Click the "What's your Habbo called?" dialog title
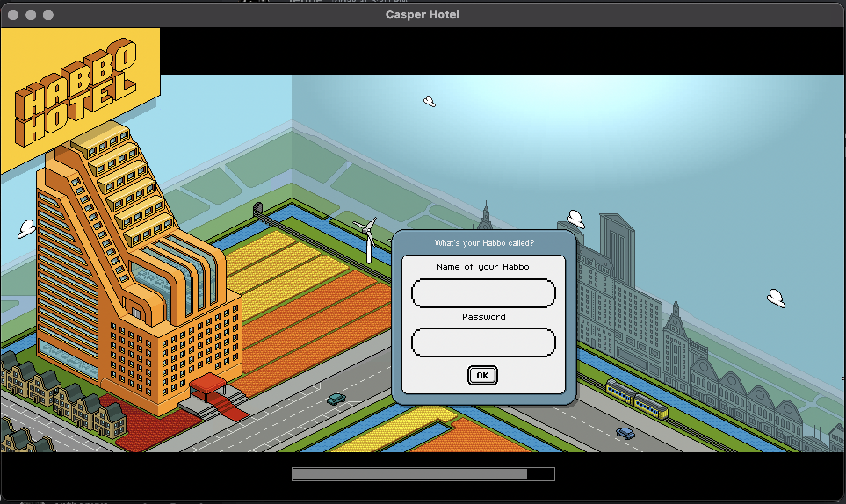This screenshot has height=504, width=846. click(x=484, y=243)
